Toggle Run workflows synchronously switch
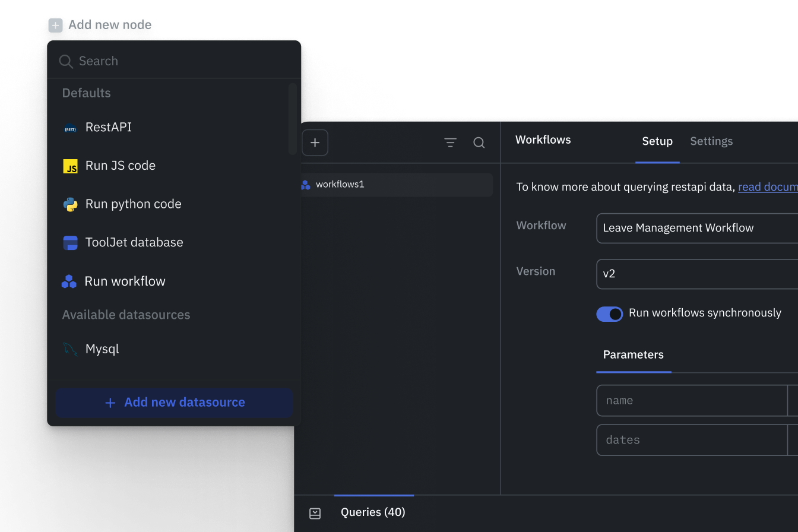 coord(609,313)
